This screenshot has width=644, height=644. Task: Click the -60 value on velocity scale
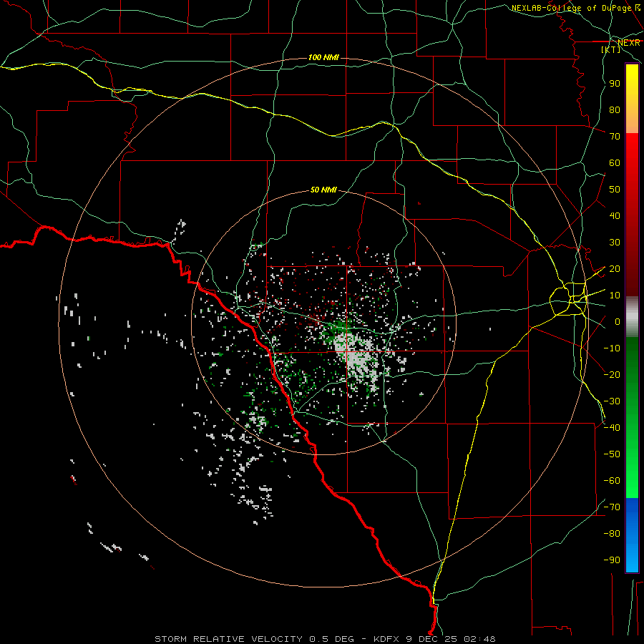tap(612, 481)
